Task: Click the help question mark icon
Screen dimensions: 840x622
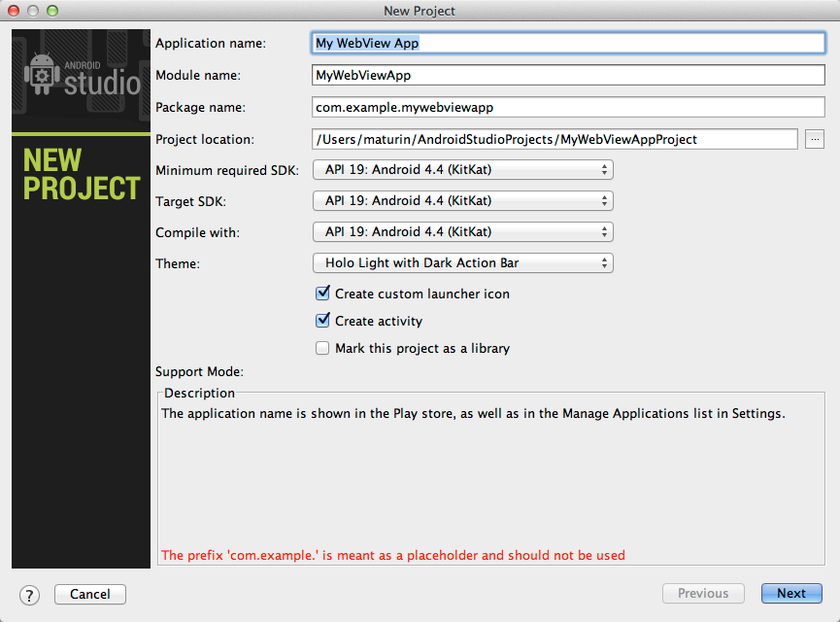Action: (29, 595)
